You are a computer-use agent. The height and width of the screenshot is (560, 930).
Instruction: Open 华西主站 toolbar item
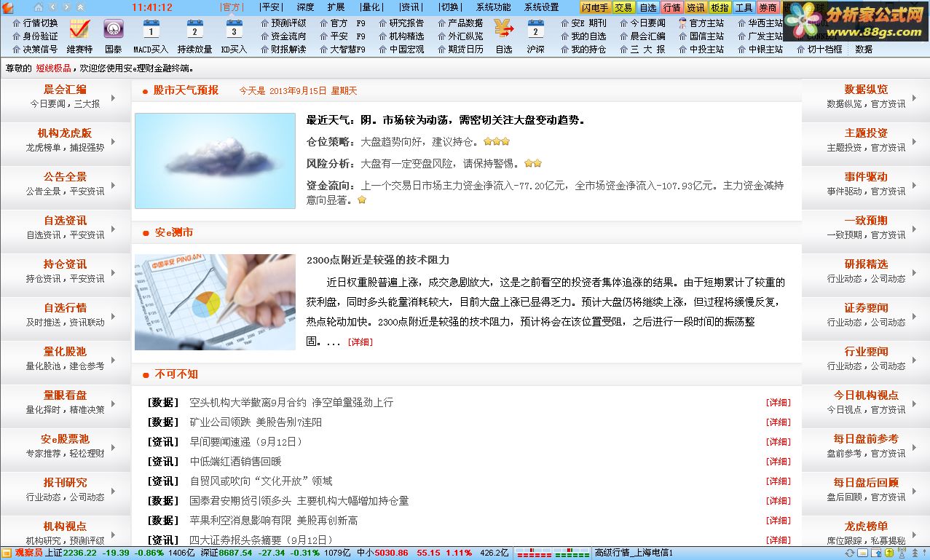pos(760,23)
